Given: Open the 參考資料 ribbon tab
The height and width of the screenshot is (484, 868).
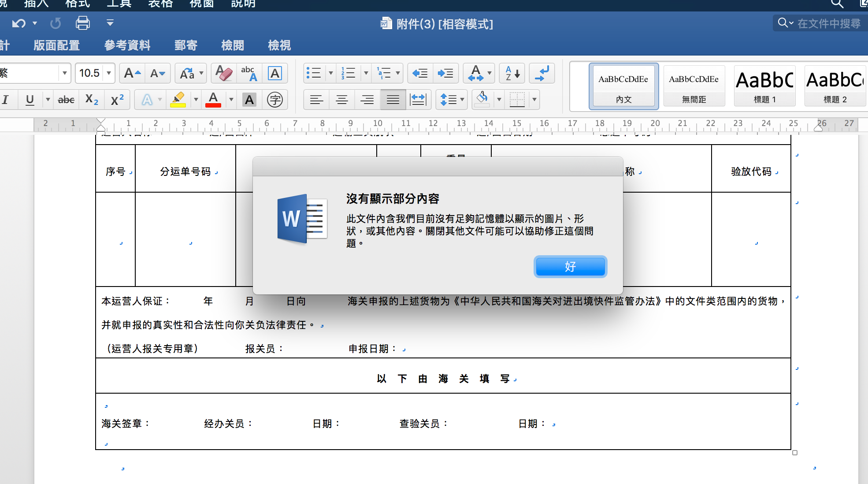Looking at the screenshot, I should tap(127, 45).
